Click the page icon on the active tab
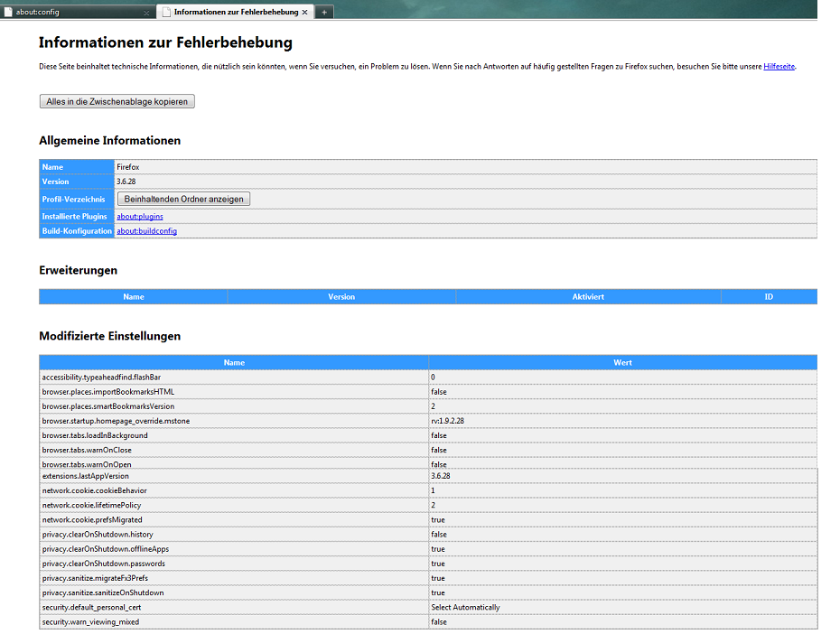This screenshot has height=634, width=840. coord(166,12)
